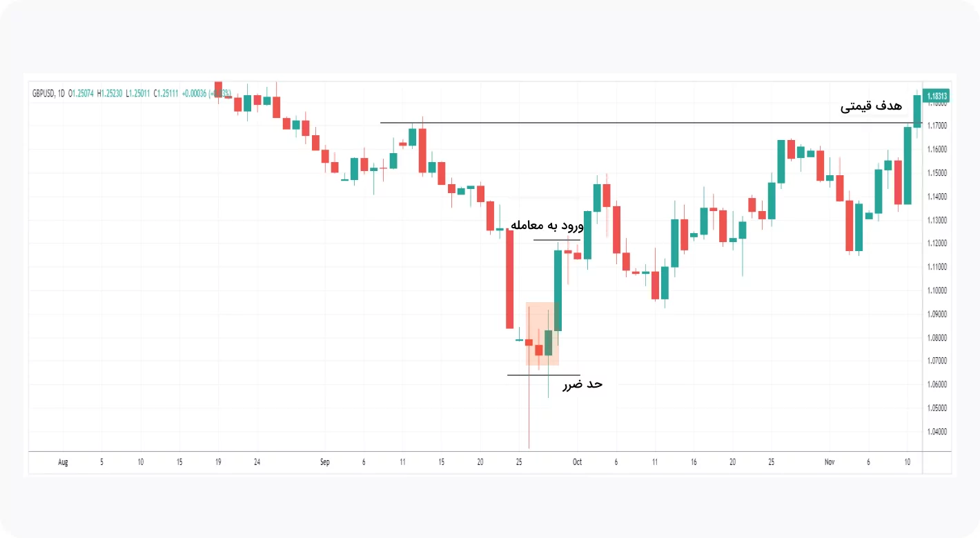The height and width of the screenshot is (538, 980).
Task: Click the 1.17000 price axis label
Action: pos(937,126)
